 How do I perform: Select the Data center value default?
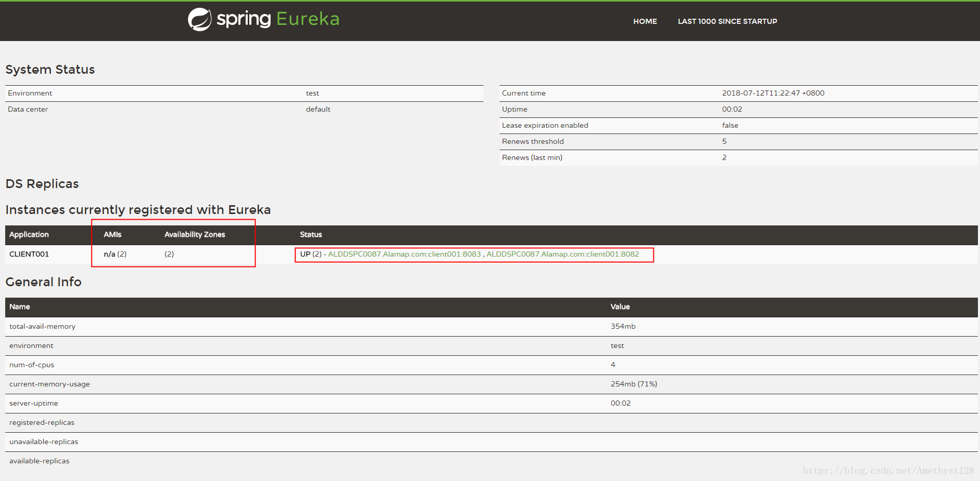pyautogui.click(x=318, y=109)
